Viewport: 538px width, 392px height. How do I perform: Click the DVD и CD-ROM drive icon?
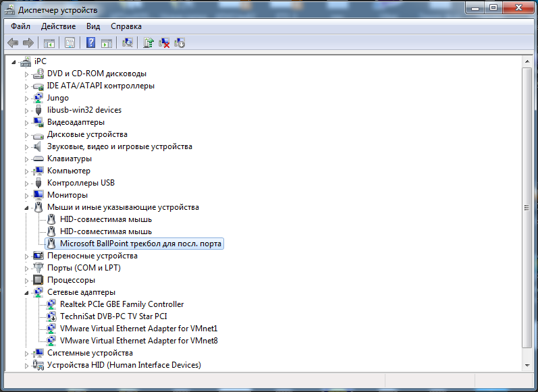pos(38,74)
